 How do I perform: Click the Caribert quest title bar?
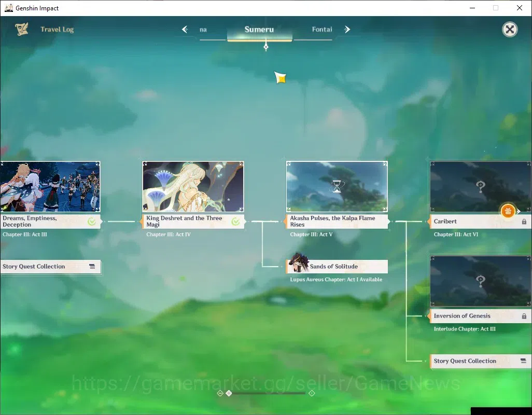[481, 222]
